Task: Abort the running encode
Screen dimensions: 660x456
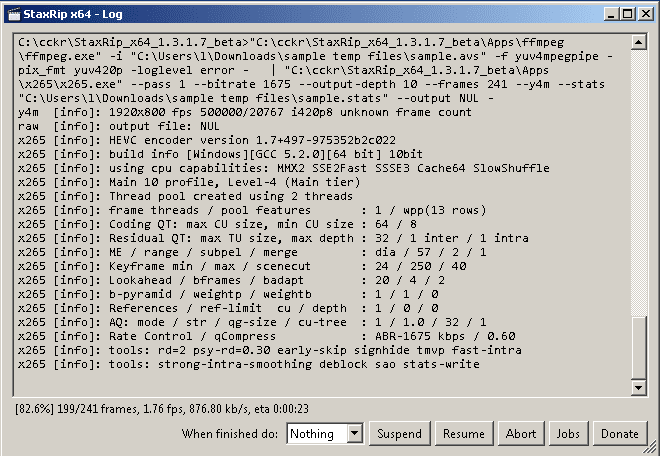Action: coord(521,433)
